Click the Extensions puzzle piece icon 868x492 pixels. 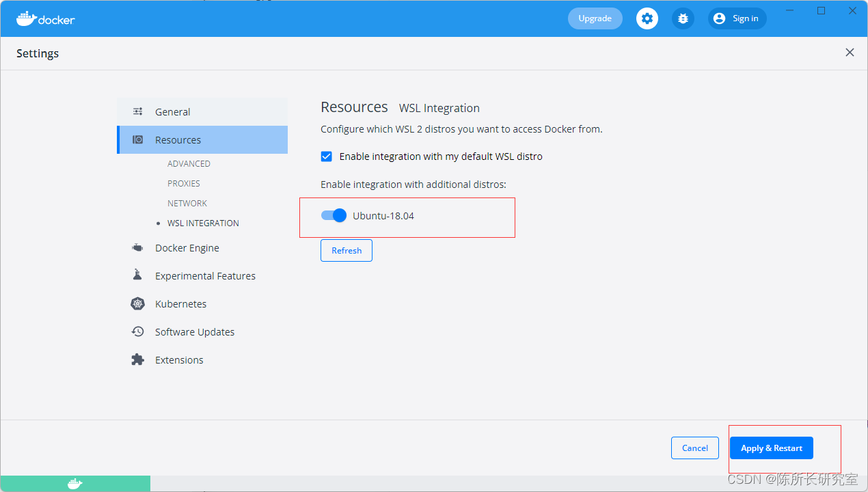click(138, 359)
